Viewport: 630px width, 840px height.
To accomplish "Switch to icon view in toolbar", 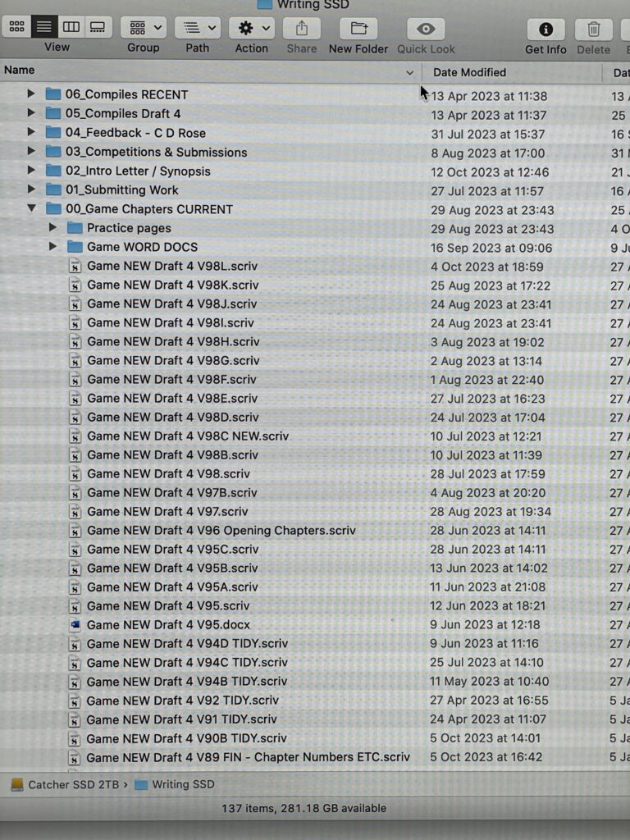I will (x=16, y=27).
